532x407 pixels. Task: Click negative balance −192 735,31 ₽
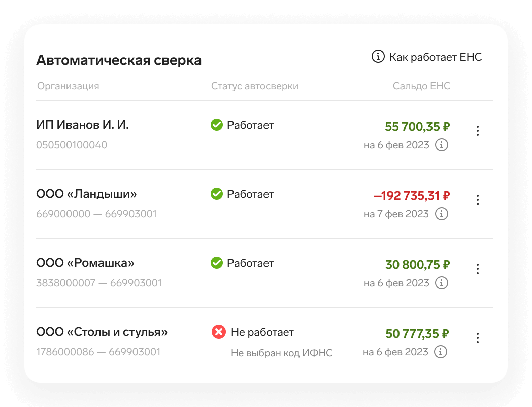(x=412, y=196)
